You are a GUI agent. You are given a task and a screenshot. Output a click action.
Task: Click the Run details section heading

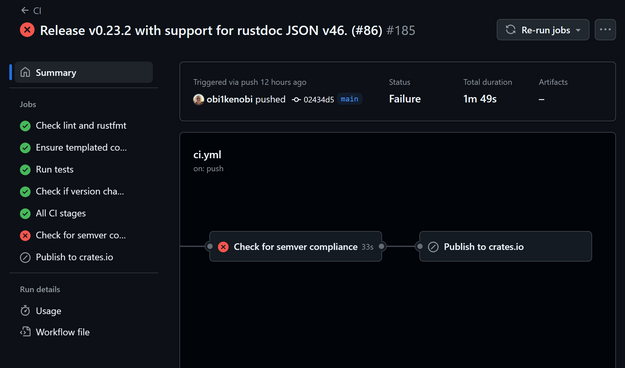(x=40, y=289)
